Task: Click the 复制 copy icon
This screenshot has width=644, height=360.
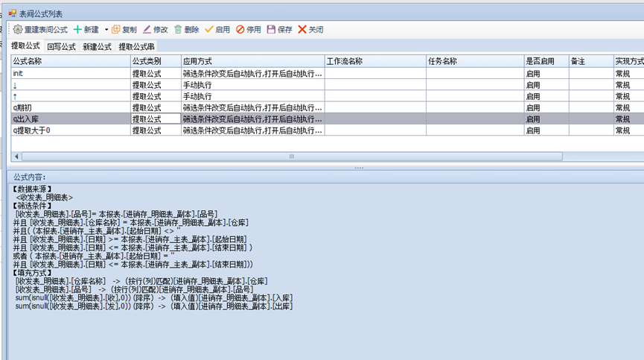Action: [115, 30]
